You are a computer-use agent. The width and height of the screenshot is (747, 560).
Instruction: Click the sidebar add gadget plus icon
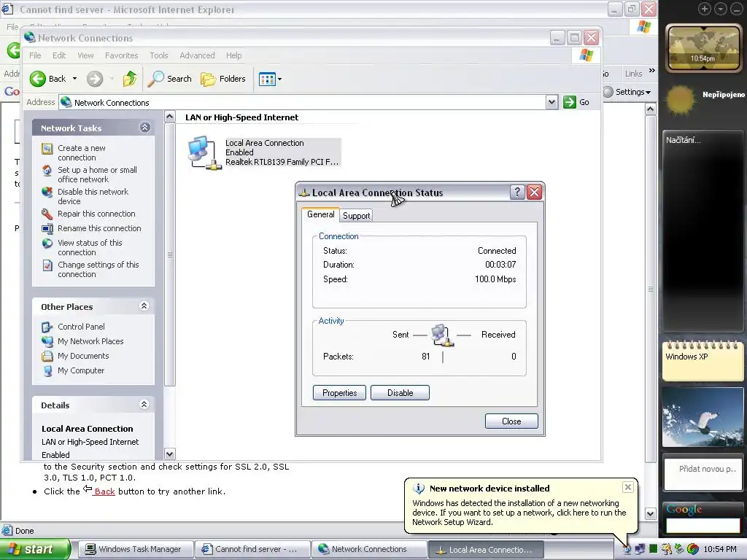pos(704,9)
